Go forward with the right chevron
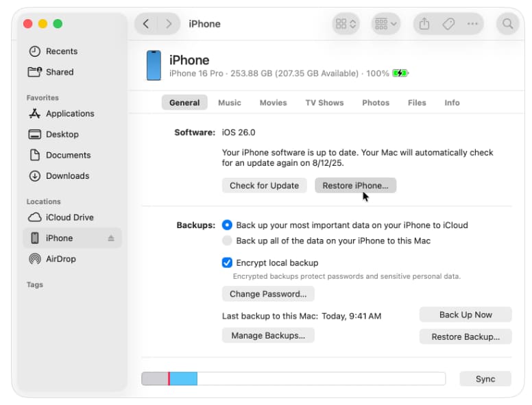This screenshot has height=405, width=532. tap(169, 24)
